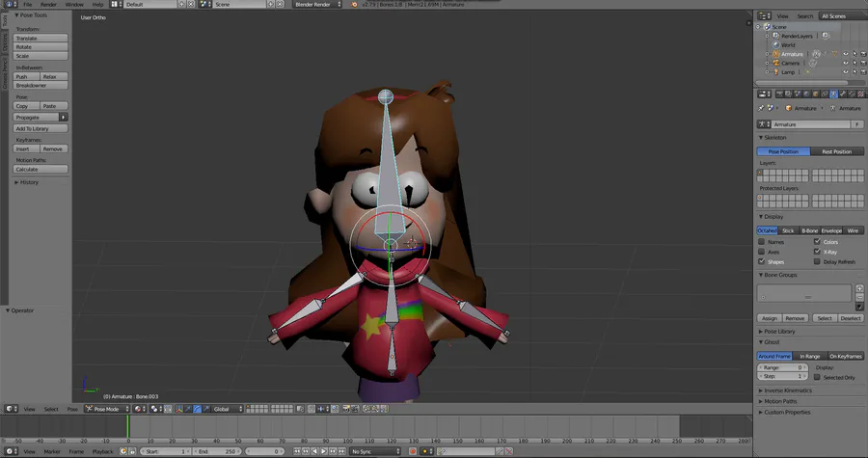Disable the X-Ray checkbox

click(817, 252)
